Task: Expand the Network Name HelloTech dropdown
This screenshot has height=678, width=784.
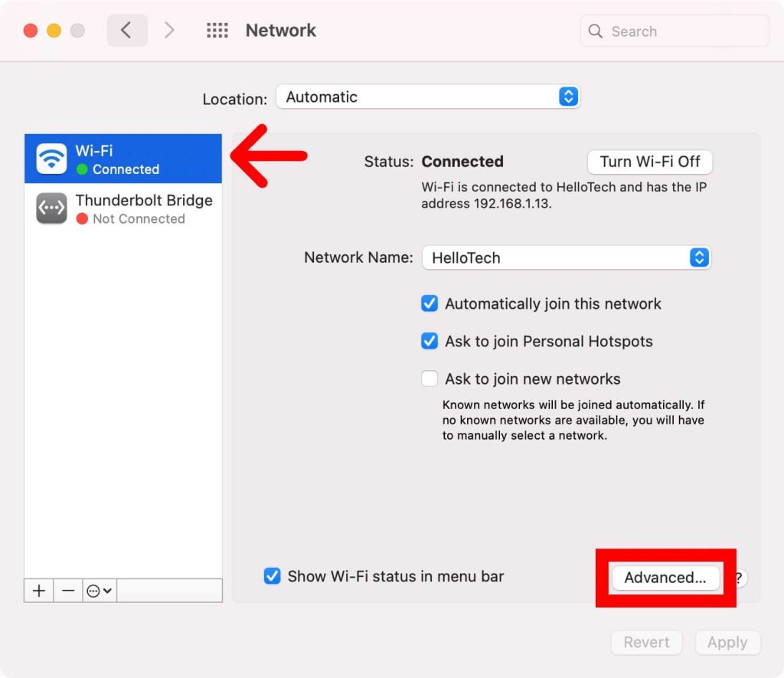Action: [x=566, y=257]
